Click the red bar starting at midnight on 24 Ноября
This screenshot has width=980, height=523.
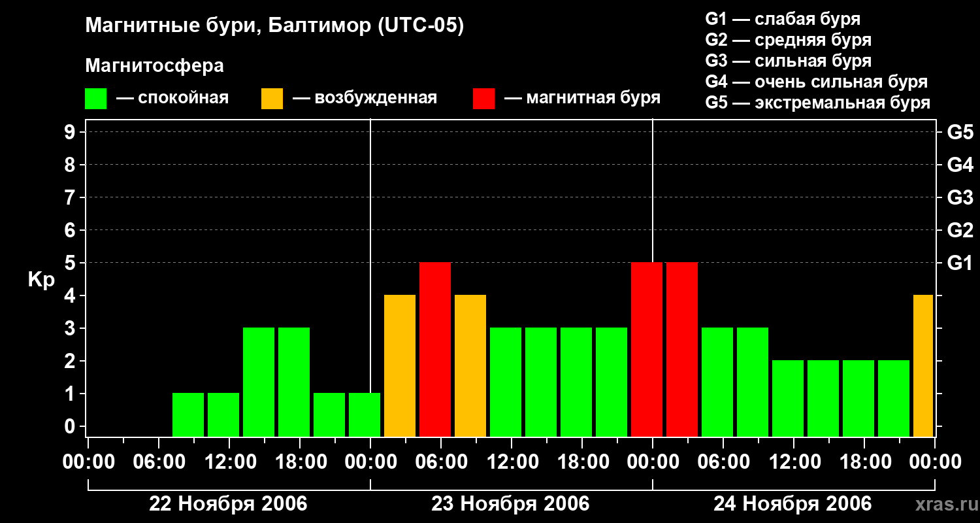point(682,350)
